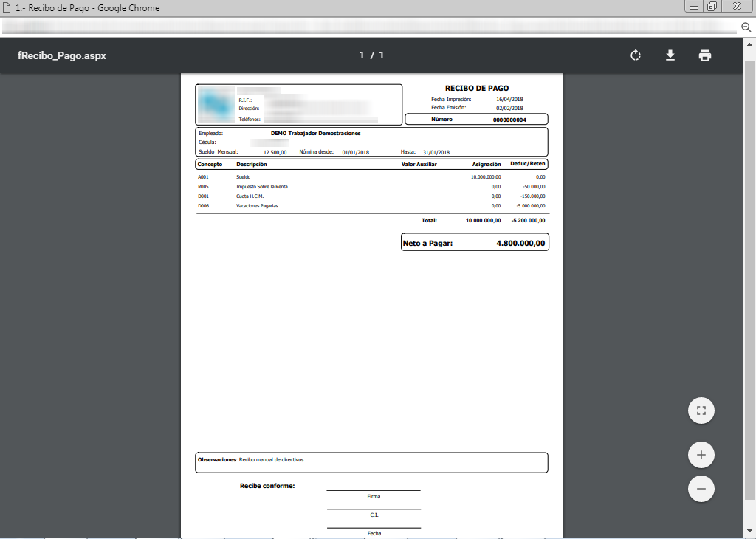
Task: Click the Total label
Action: click(429, 220)
